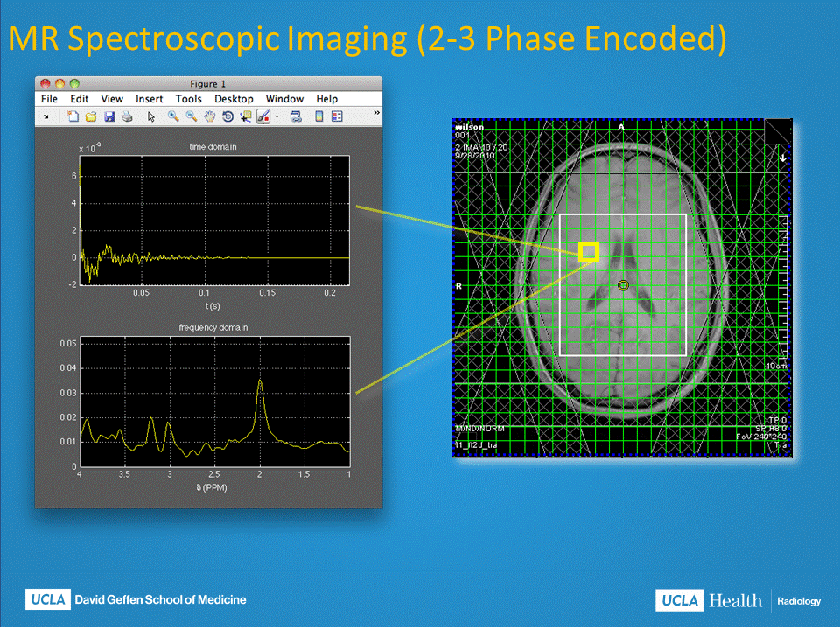Save the figure with the floppy disk icon
840x630 pixels.
109,116
